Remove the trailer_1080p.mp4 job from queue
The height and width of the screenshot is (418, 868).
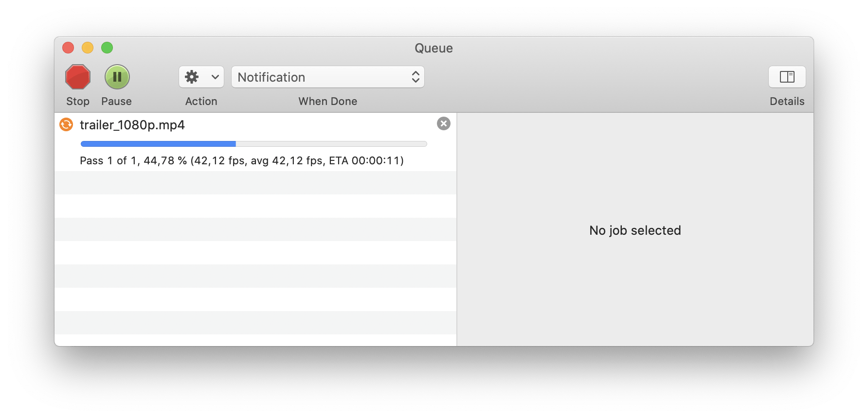(443, 124)
